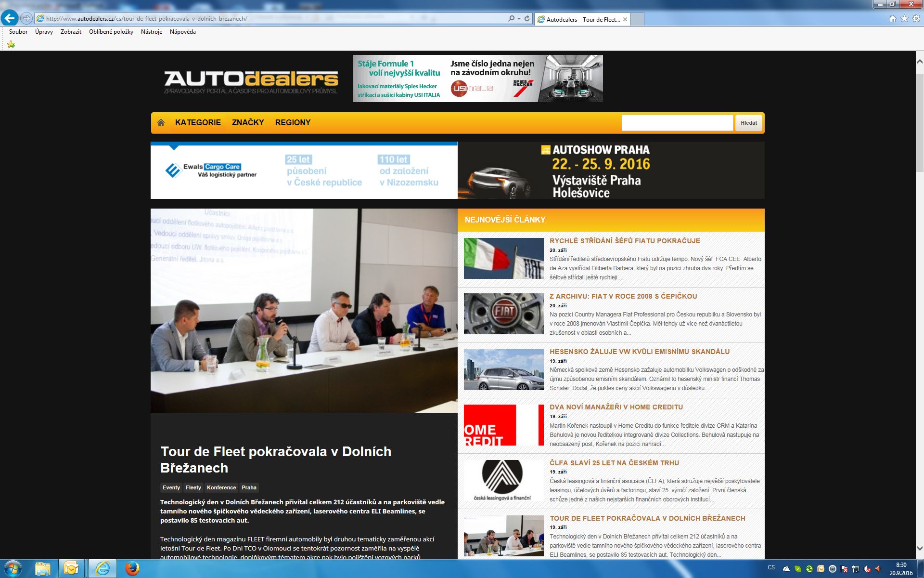Open Outlook mail icon on the taskbar

tap(71, 569)
